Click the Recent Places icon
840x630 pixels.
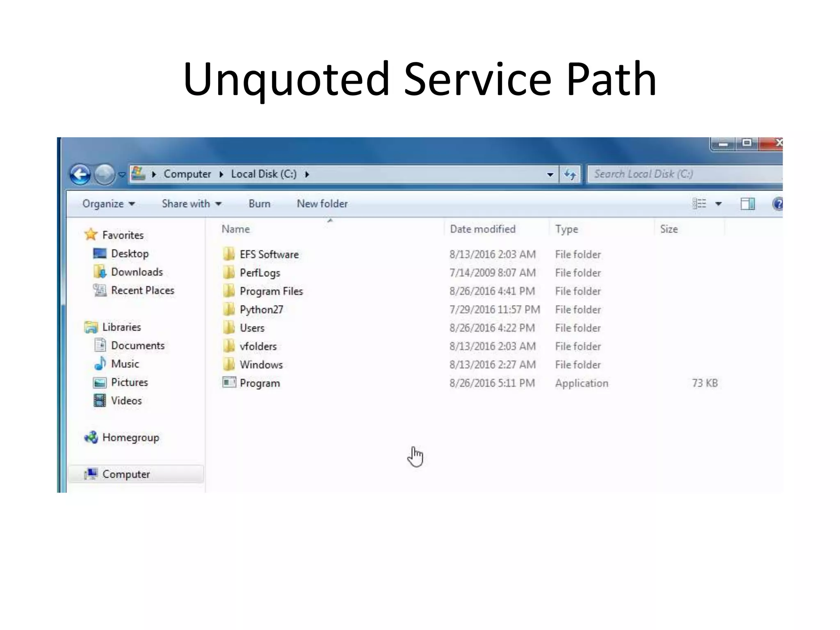(100, 290)
